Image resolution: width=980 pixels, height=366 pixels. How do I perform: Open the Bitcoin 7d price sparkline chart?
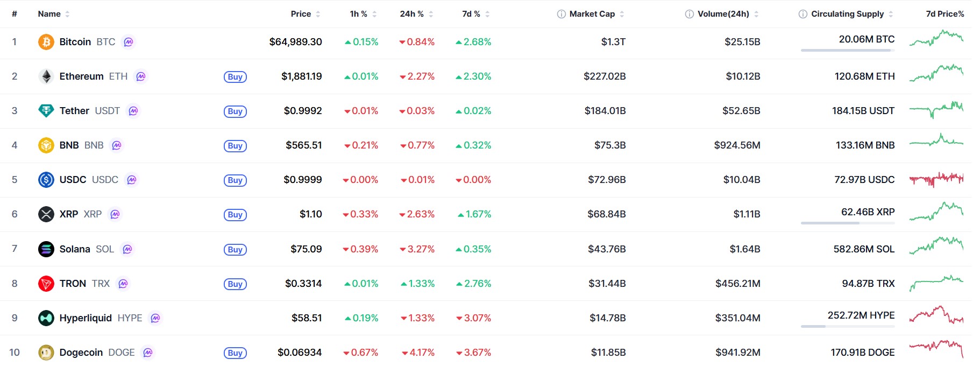pyautogui.click(x=936, y=39)
